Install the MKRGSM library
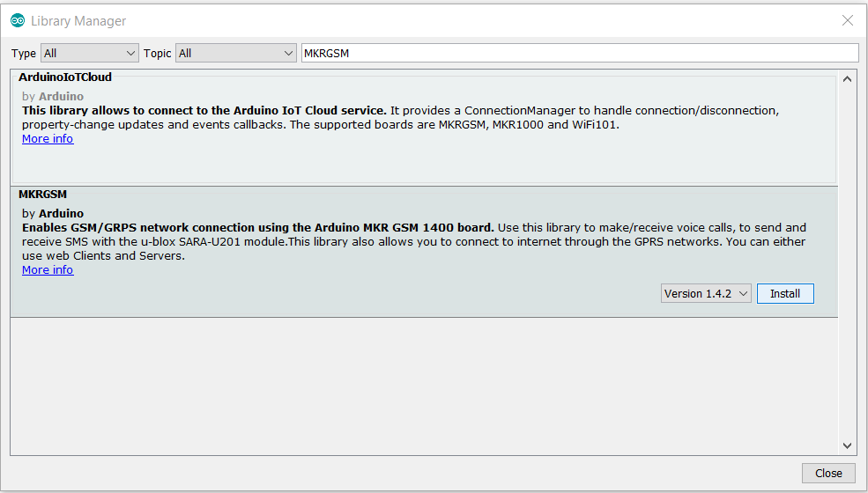The width and height of the screenshot is (868, 493). click(785, 293)
